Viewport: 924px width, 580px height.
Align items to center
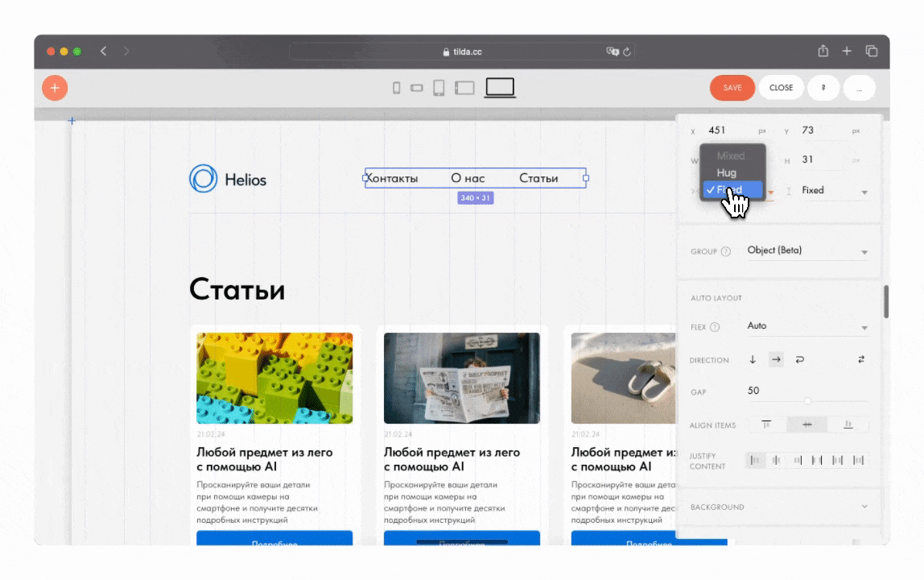(807, 425)
